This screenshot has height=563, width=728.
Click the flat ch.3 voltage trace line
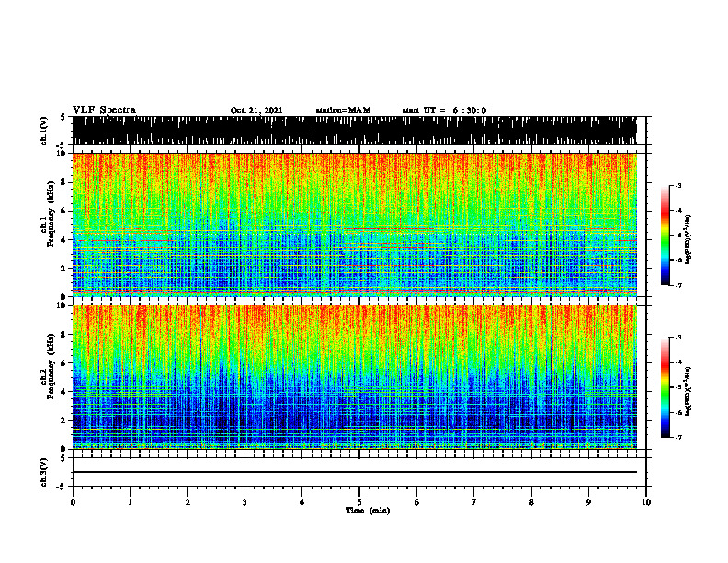pyautogui.click(x=354, y=472)
